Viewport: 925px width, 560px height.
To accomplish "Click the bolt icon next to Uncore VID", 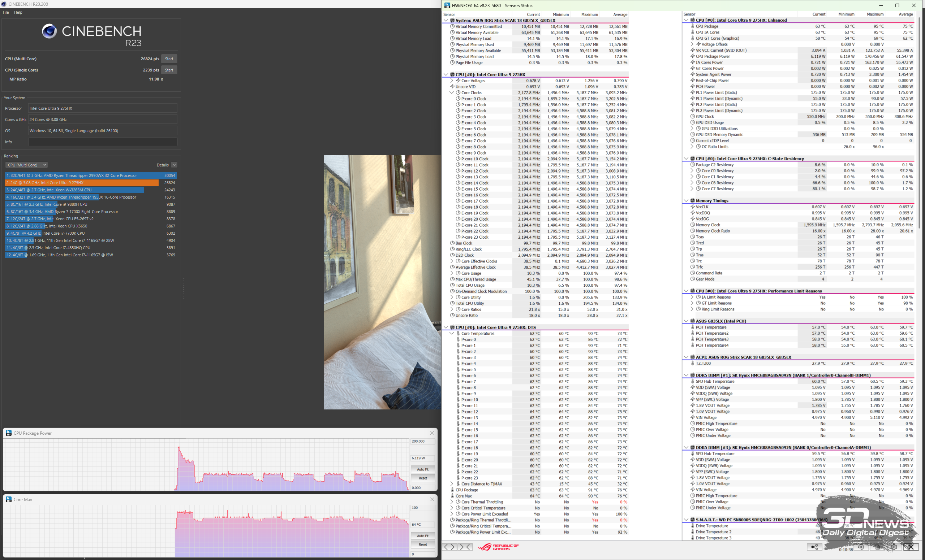I will pyautogui.click(x=452, y=87).
